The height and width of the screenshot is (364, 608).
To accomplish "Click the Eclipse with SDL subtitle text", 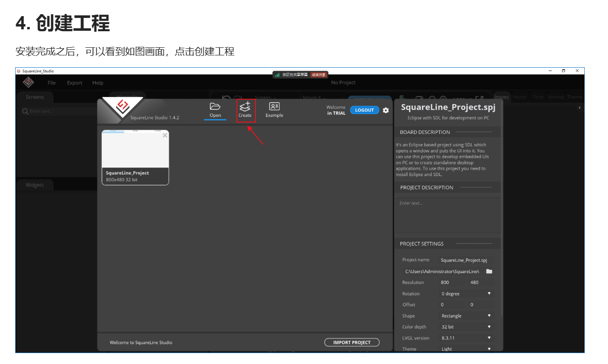I will [448, 118].
